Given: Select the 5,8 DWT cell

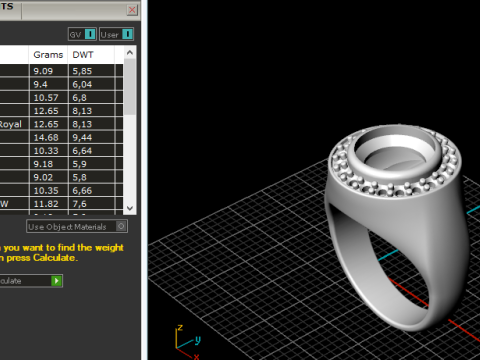Looking at the screenshot, I should click(x=91, y=177).
